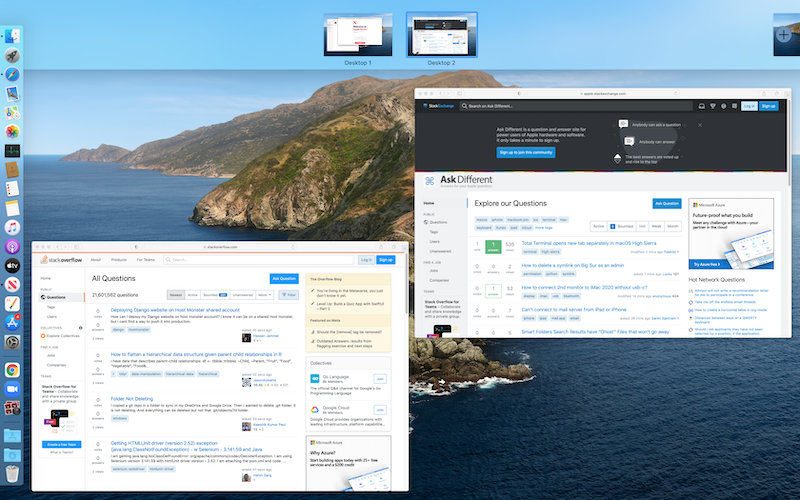800x500 pixels.
Task: Click Sign up on Stack Overflow
Action: tap(386, 260)
